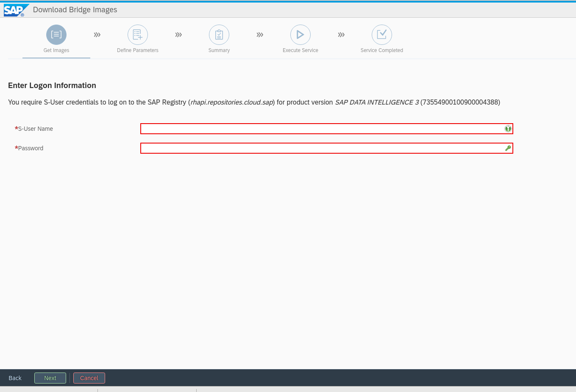
Task: Click key icon in Password field
Action: coord(508,148)
